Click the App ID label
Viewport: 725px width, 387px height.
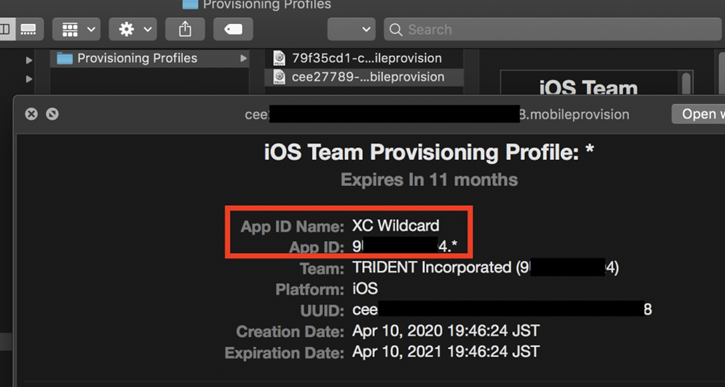coord(317,247)
